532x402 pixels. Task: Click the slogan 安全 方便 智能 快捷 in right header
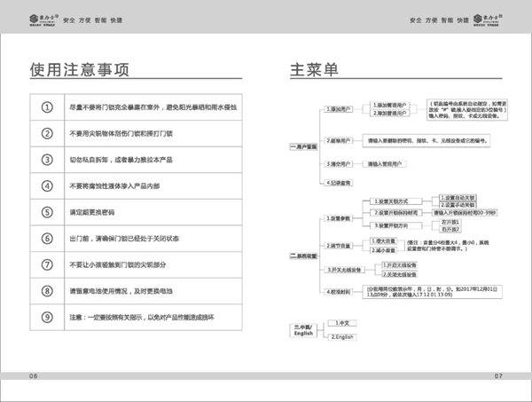pos(439,20)
